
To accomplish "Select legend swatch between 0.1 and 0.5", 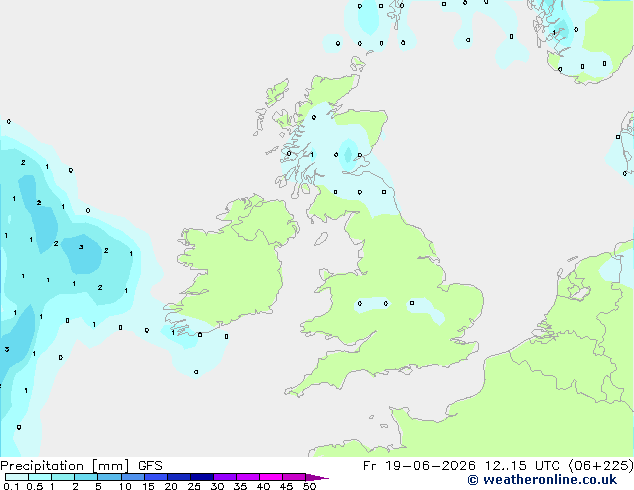I will (x=17, y=477).
